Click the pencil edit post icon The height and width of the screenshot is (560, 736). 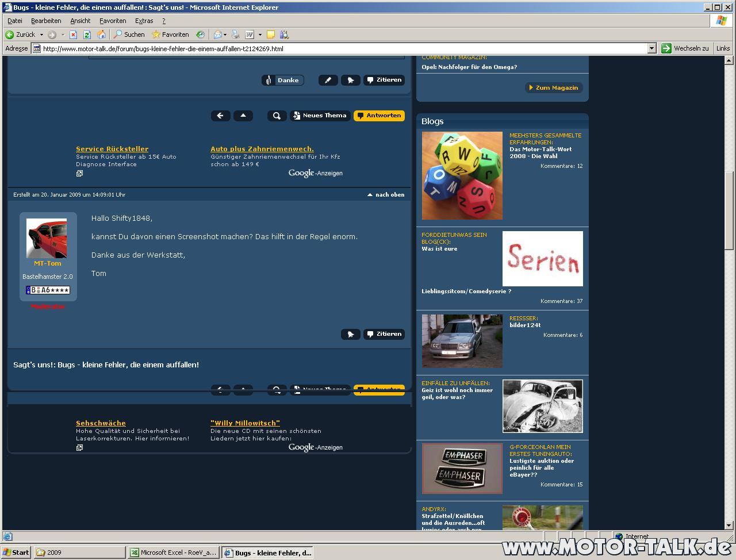(x=328, y=80)
